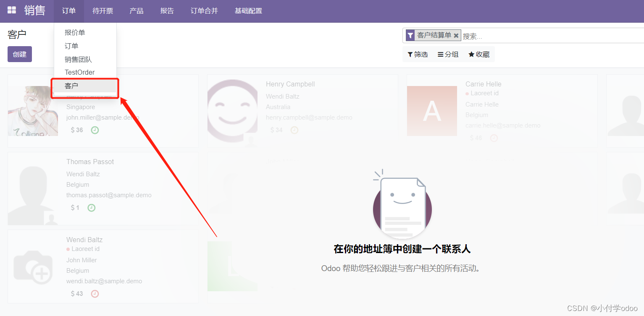Image resolution: width=644 pixels, height=316 pixels.
Task: Select 销售团队 from the dropdown menu
Action: tap(78, 59)
